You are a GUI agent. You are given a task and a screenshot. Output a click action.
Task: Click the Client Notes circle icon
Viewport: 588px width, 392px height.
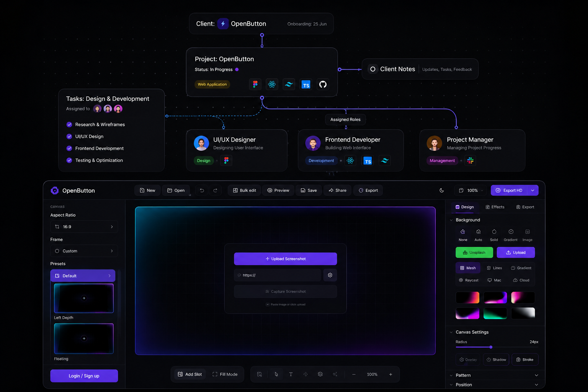tap(373, 69)
